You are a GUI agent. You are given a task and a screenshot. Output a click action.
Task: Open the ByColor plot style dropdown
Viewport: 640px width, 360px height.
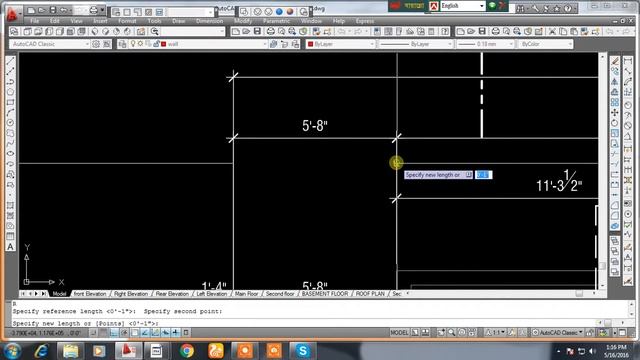tap(545, 44)
